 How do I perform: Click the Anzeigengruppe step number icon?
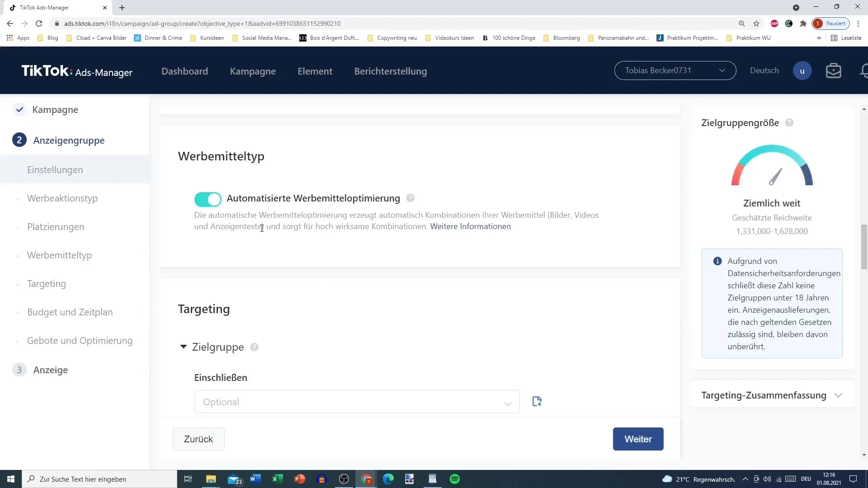pos(19,140)
